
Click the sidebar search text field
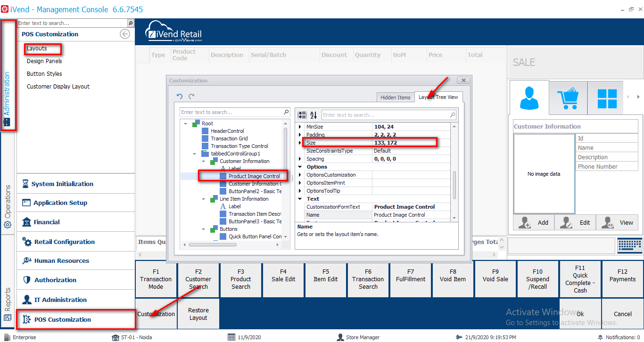[x=72, y=23]
